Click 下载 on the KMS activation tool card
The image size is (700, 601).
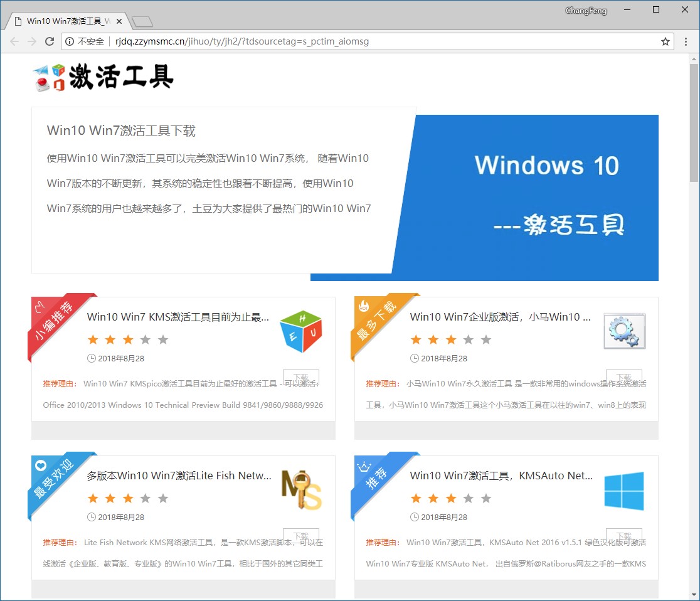click(301, 378)
